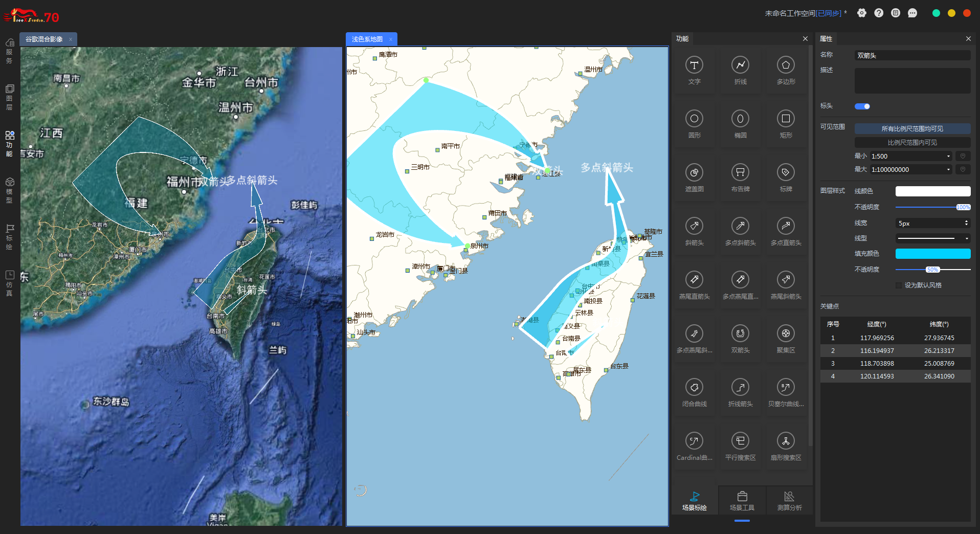
Task: Open the 模型 model sidebar panel
Action: point(10,190)
